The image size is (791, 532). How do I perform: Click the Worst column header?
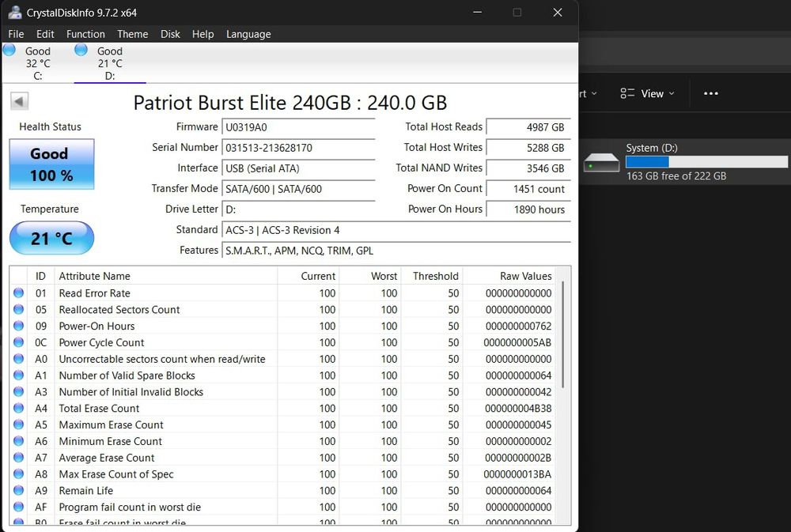point(370,276)
